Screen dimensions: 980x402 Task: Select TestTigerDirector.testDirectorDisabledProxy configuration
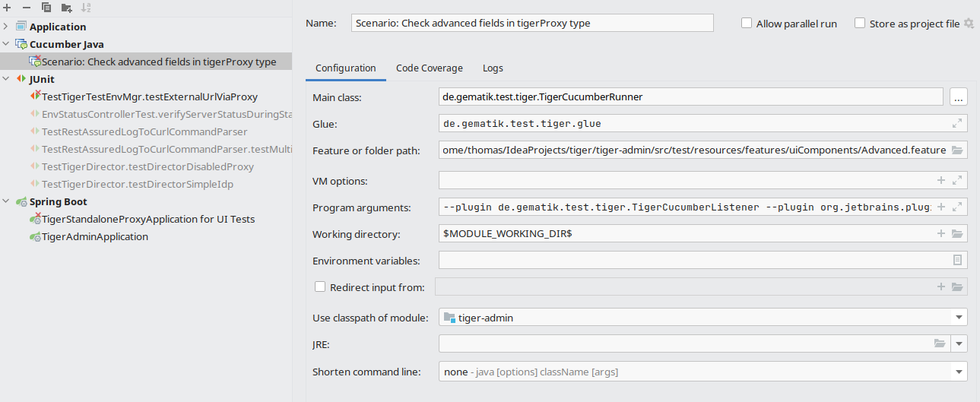coord(146,166)
